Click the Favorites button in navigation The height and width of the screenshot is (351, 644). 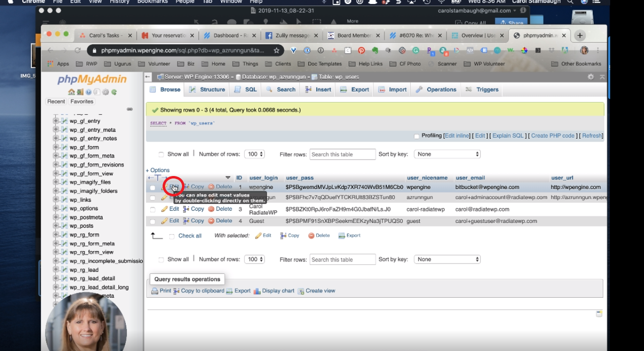click(82, 101)
